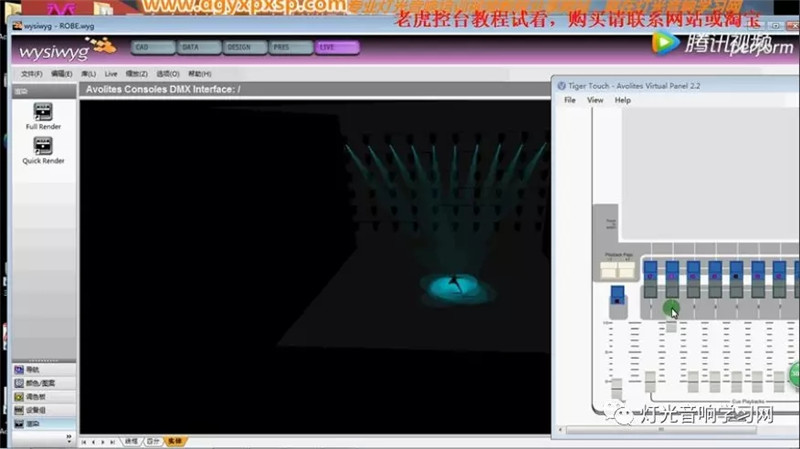This screenshot has height=449, width=800.
Task: Select the highlighted 渲染 render sidebar panel
Action: (44, 424)
